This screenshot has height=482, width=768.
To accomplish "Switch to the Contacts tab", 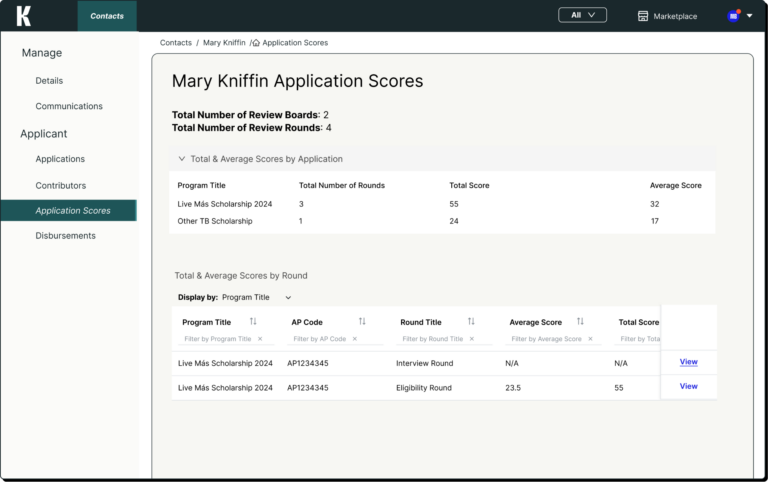I will (107, 16).
